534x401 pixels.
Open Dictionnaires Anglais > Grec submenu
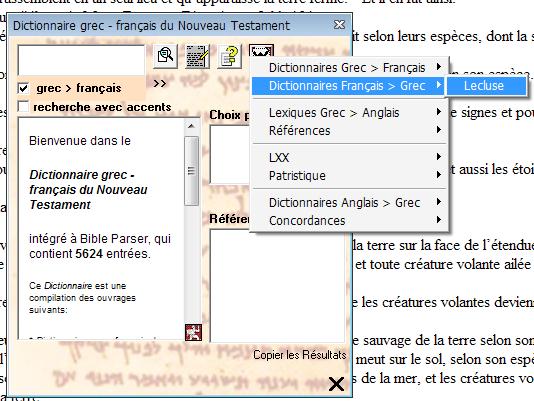[349, 202]
